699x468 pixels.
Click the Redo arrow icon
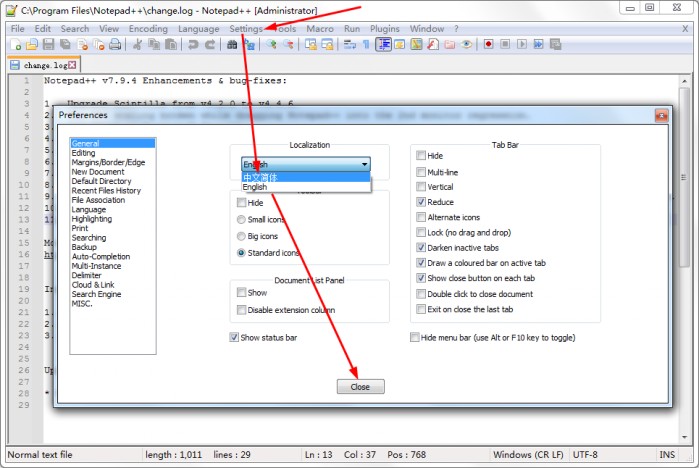point(210,45)
